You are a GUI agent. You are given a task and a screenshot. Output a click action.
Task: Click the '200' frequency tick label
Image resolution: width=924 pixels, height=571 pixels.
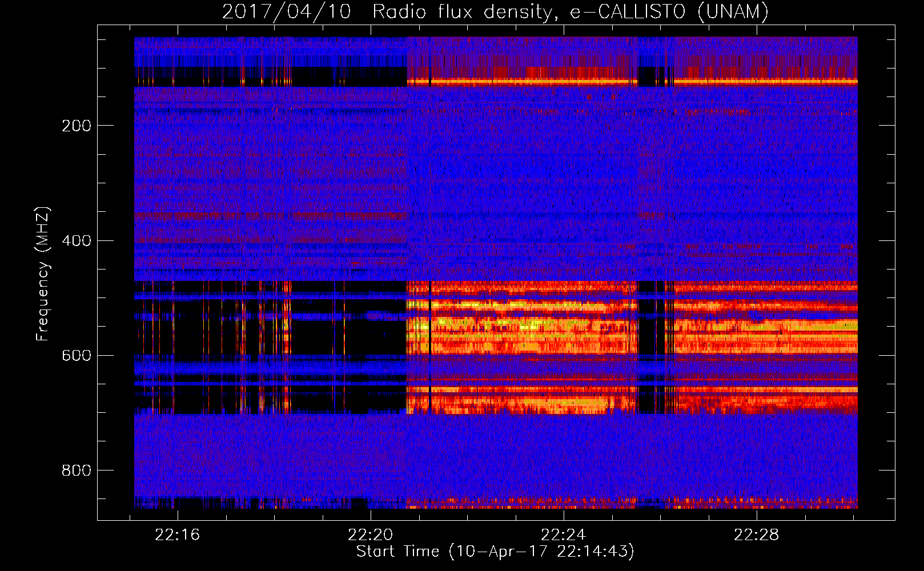tap(77, 126)
